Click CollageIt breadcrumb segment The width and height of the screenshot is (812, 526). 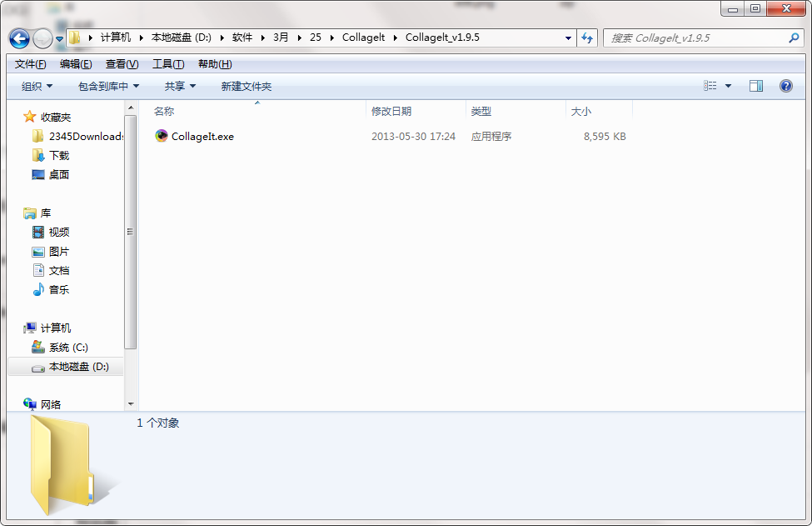(364, 38)
